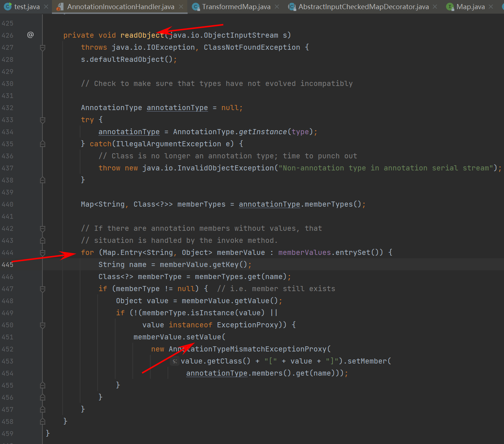Close the AbstractInputCheckedMapDecorator.java tab
Image resolution: width=504 pixels, height=444 pixels.
435,7
